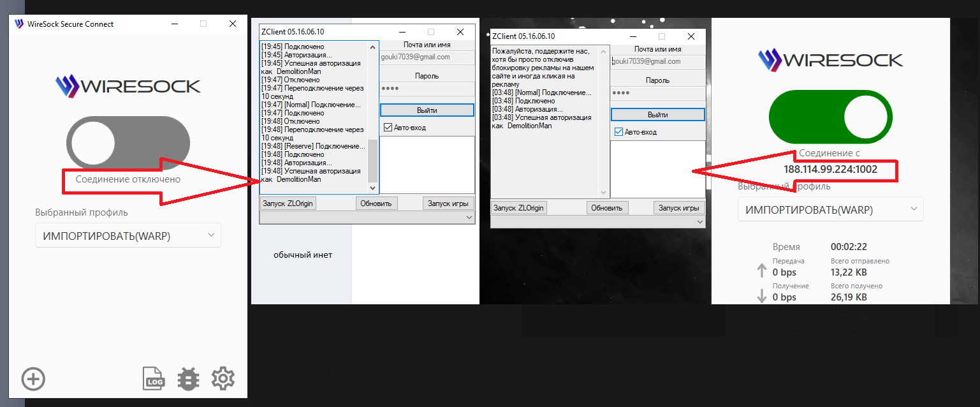This screenshot has width=980, height=407.
Task: Click Выйти button in the left ZClient
Action: tap(427, 110)
